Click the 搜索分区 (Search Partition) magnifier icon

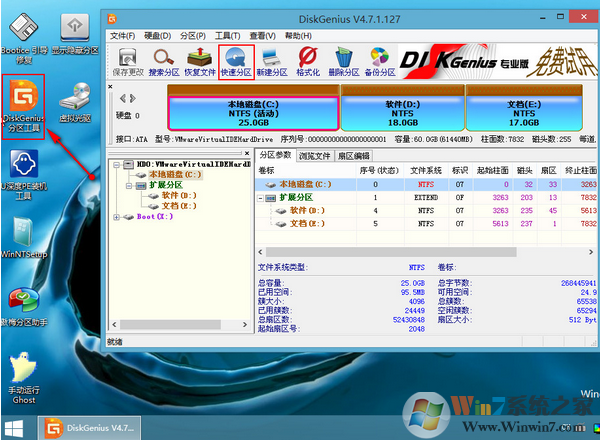tap(165, 60)
